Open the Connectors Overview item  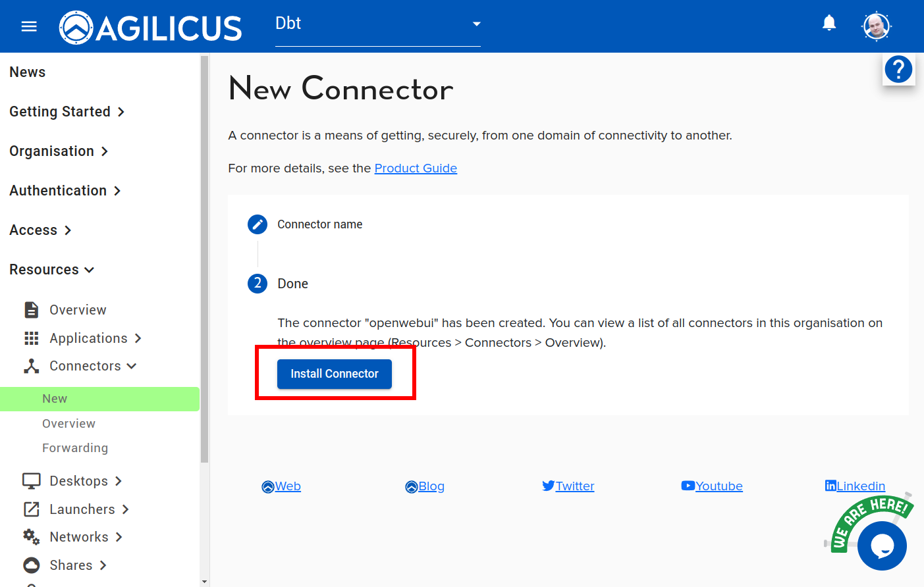click(68, 424)
